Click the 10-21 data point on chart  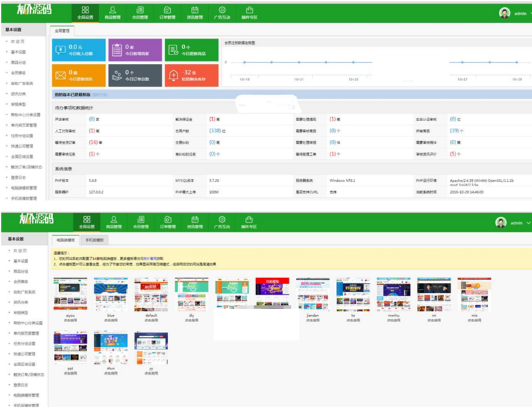(299, 63)
